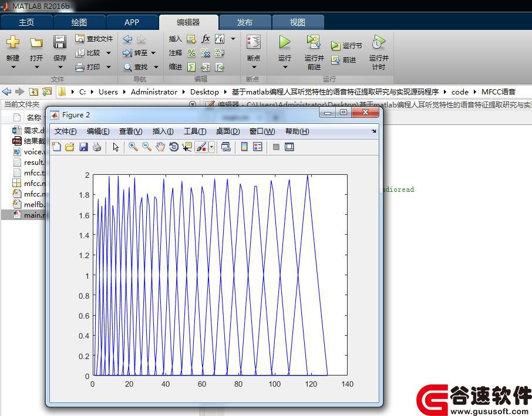The image size is (532, 416).
Task: Switch to the APP tab
Action: (132, 22)
